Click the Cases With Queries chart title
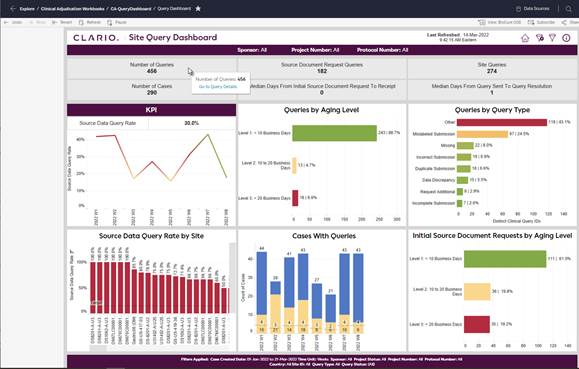Screen dimensions: 579x369 pos(324,236)
